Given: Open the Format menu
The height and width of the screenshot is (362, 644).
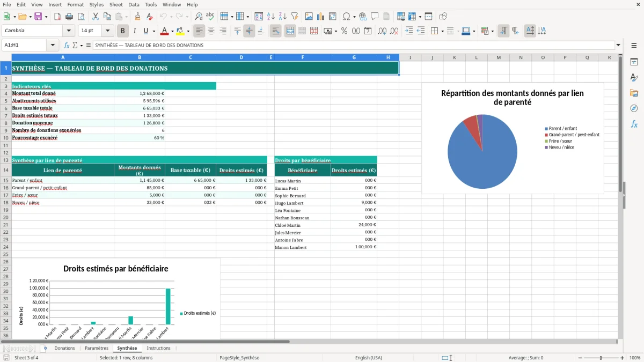Looking at the screenshot, I should click(75, 4).
